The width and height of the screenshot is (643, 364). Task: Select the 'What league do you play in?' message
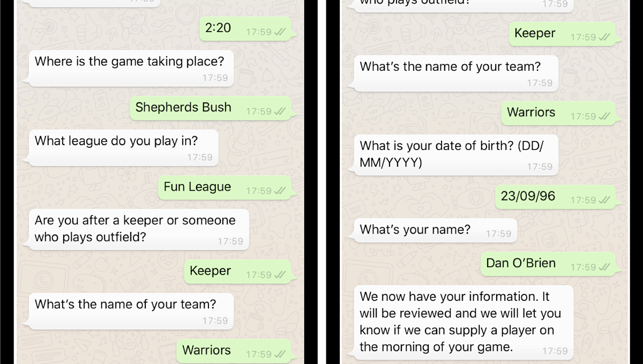tap(123, 148)
